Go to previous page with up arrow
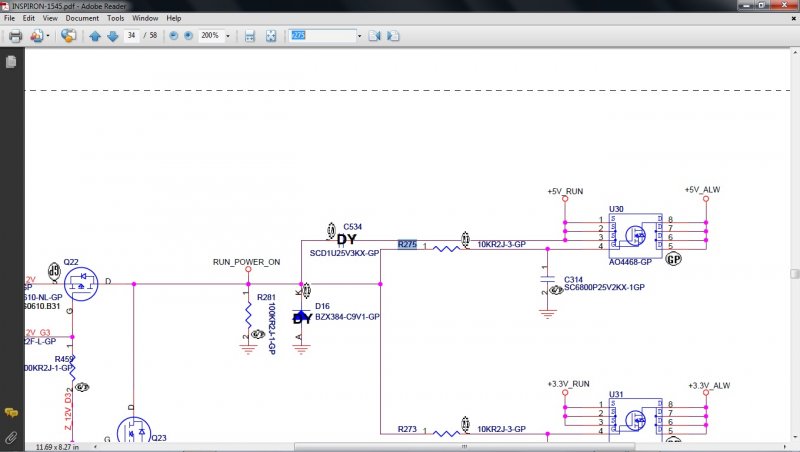Viewport: 800px width, 452px height. [x=95, y=36]
